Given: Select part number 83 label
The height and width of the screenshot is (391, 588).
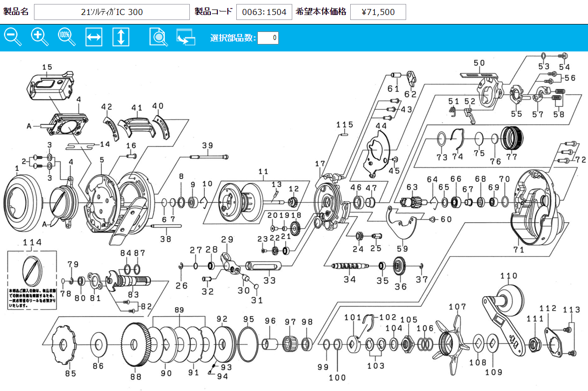Looking at the screenshot, I should 133,295.
